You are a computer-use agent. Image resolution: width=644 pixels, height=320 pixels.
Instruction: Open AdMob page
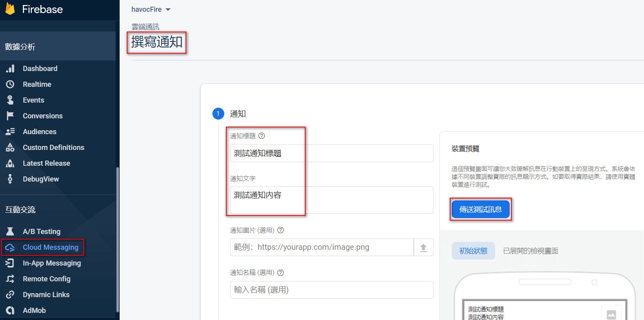point(34,311)
